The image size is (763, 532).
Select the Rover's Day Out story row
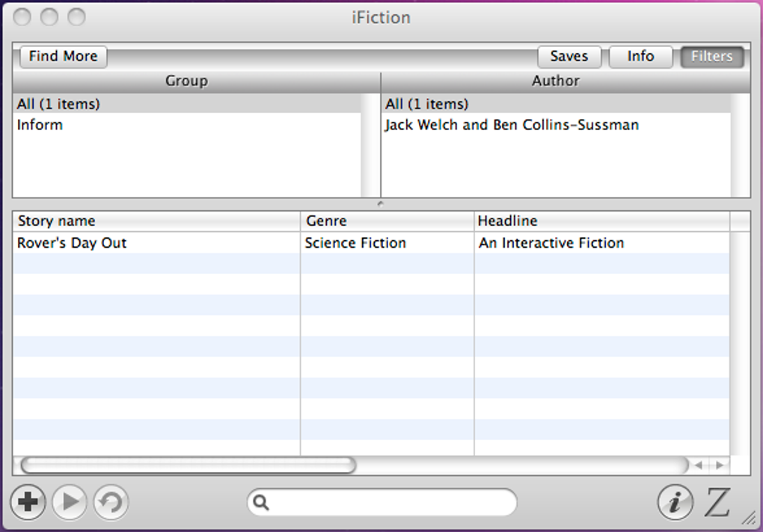(x=73, y=243)
